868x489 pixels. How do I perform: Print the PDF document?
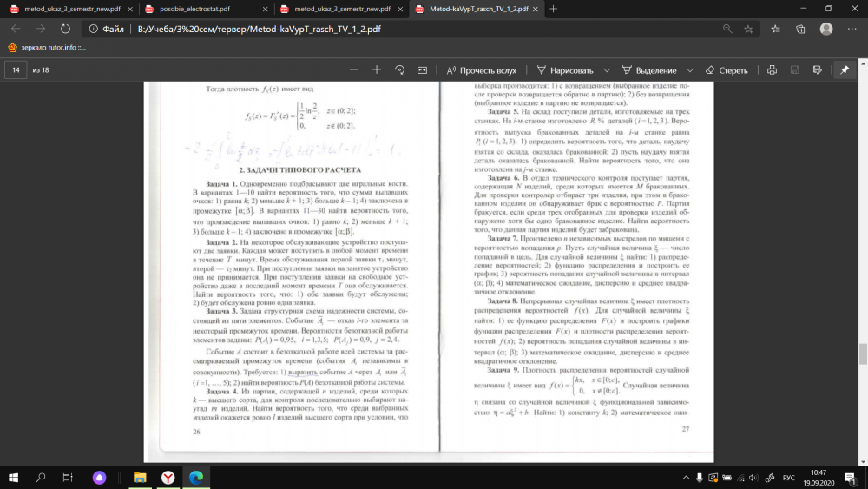pyautogui.click(x=773, y=69)
